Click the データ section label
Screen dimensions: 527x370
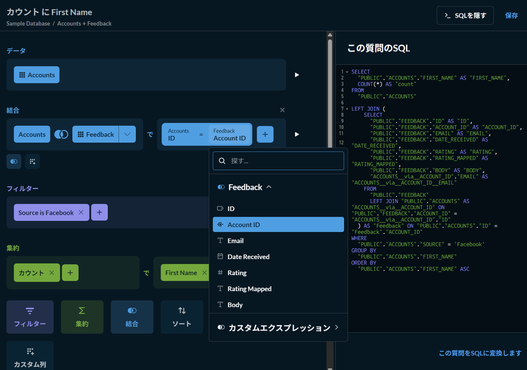16,51
